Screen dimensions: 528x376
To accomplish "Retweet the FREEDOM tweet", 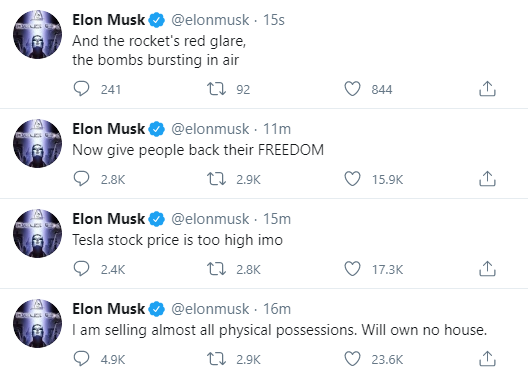I will coord(216,179).
